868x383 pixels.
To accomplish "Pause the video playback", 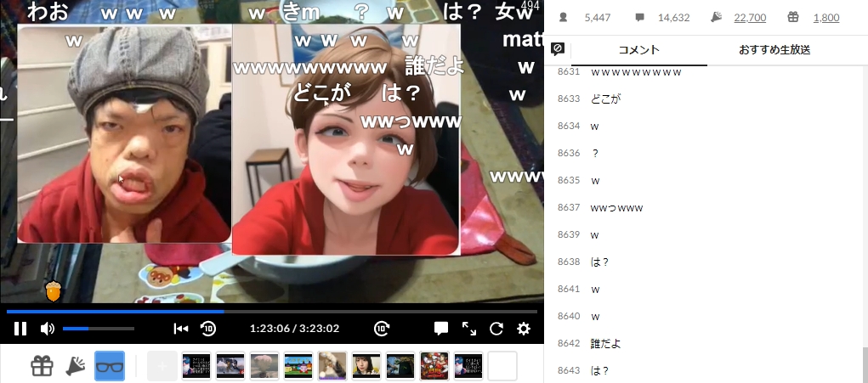I will pos(20,329).
